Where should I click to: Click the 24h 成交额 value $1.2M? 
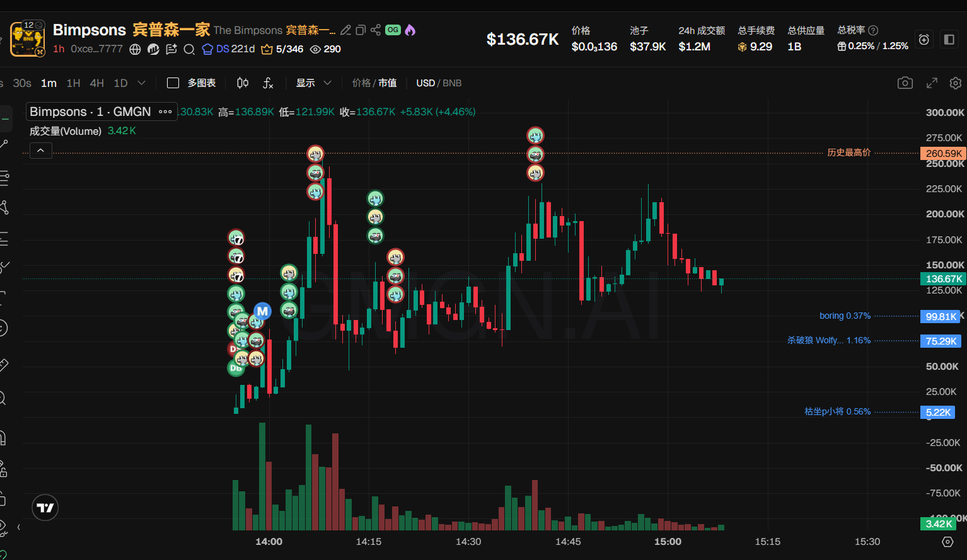tap(695, 47)
